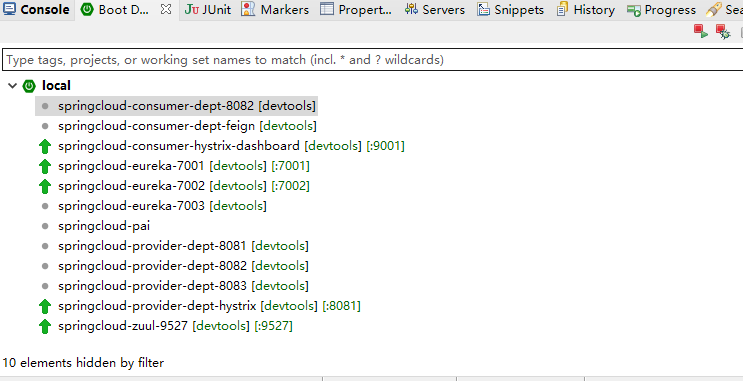Click green up arrow of springcloud-zuul-9527
This screenshot has height=381, width=743.
(x=45, y=326)
